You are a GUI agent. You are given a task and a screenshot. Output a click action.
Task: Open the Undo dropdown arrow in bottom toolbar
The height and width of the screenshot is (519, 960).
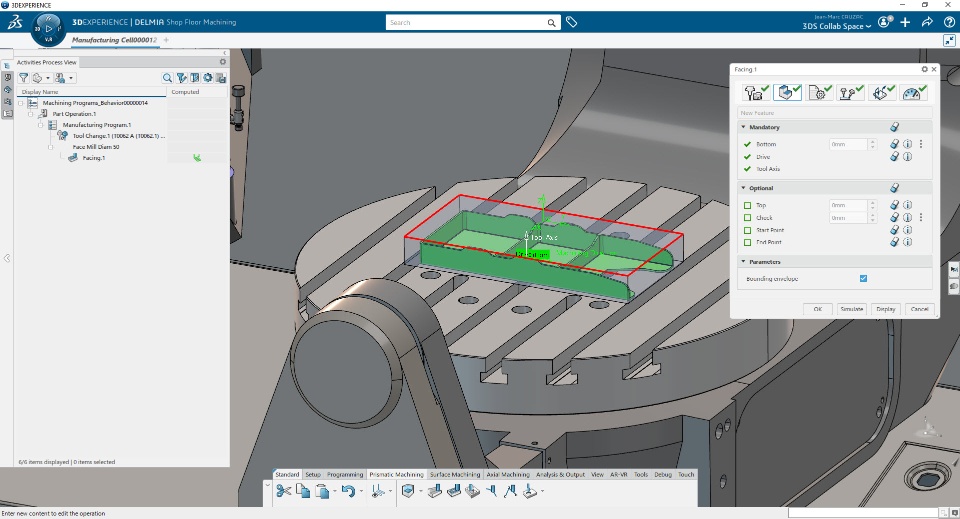pyautogui.click(x=361, y=491)
